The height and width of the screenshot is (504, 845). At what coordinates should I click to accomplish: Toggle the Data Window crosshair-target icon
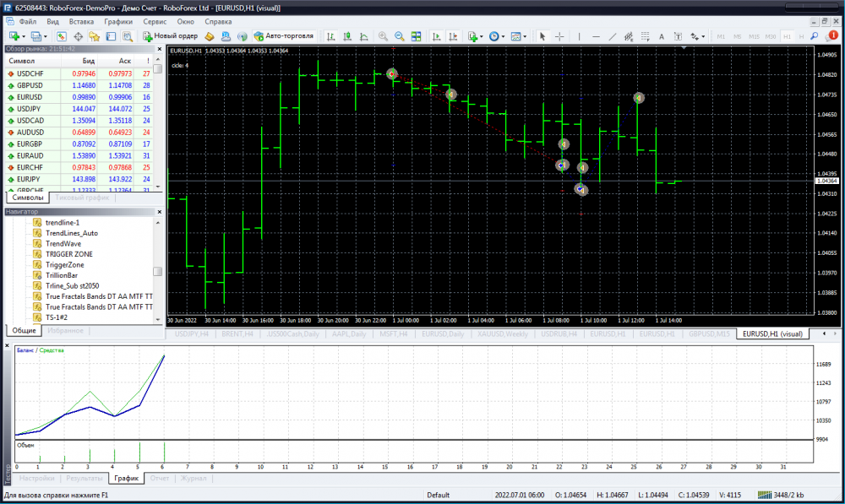(x=78, y=36)
